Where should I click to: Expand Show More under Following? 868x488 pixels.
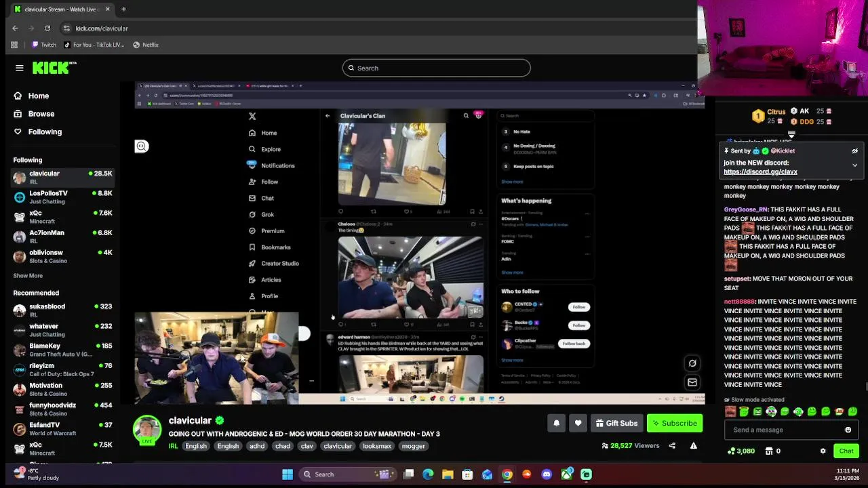(x=28, y=276)
